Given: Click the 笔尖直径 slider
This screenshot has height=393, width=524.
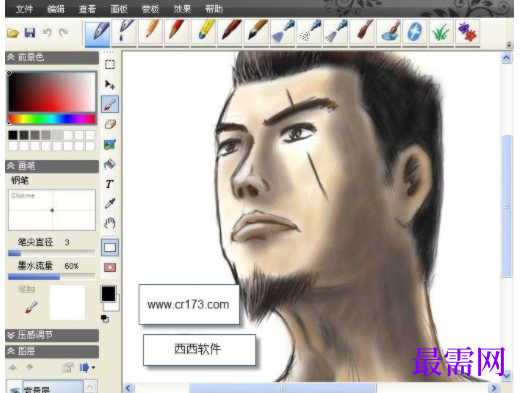Looking at the screenshot, I should pos(51,253).
